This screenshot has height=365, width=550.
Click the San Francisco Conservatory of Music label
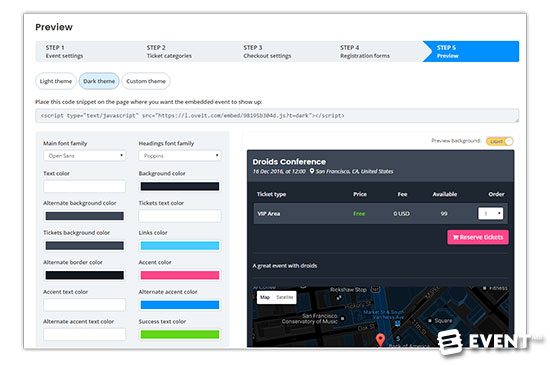(x=310, y=318)
